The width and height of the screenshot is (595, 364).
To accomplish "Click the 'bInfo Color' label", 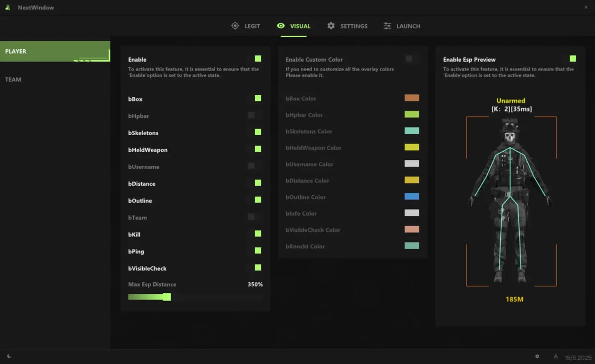I will (301, 214).
